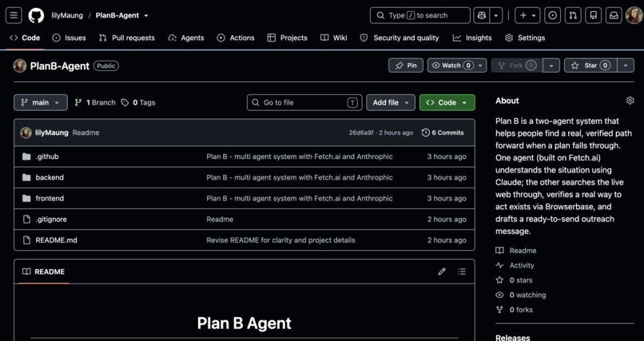
Task: Open repository switcher arrow beside PlanB-Agent
Action: pyautogui.click(x=145, y=16)
